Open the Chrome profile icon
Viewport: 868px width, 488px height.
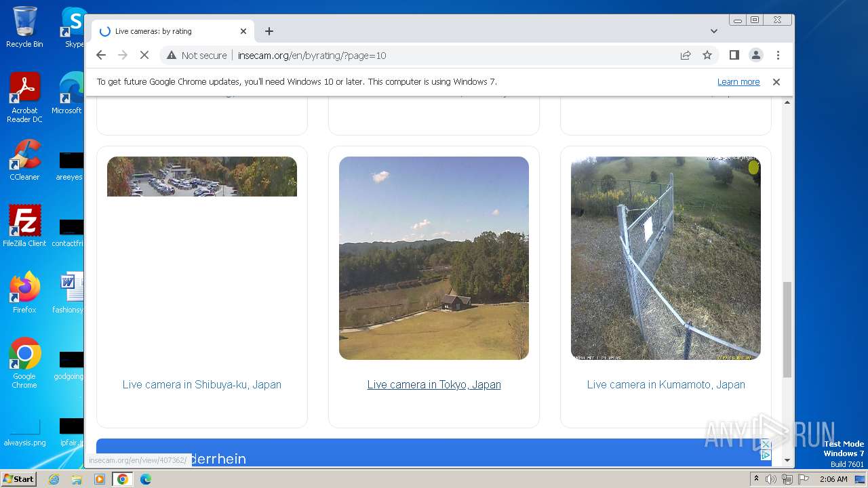tap(756, 56)
